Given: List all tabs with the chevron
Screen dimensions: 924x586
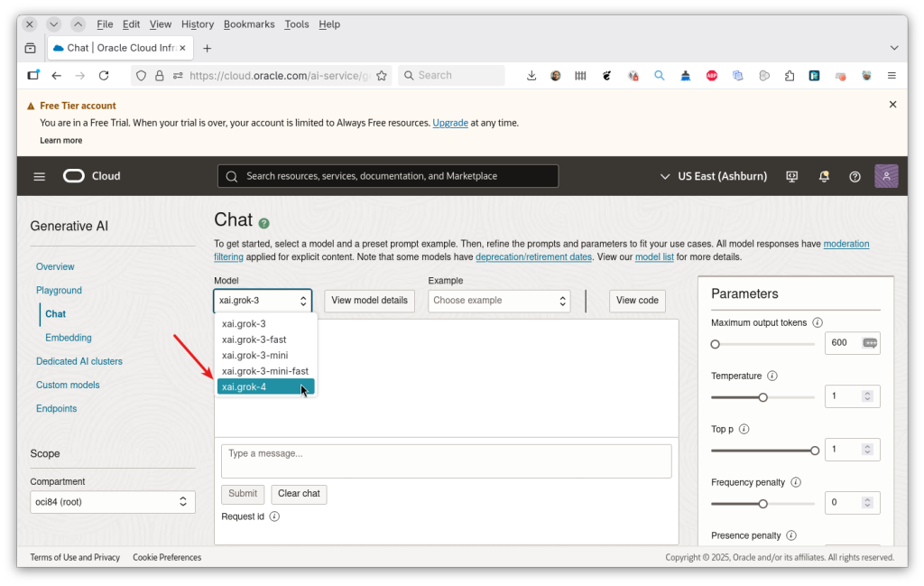Looking at the screenshot, I should (894, 48).
